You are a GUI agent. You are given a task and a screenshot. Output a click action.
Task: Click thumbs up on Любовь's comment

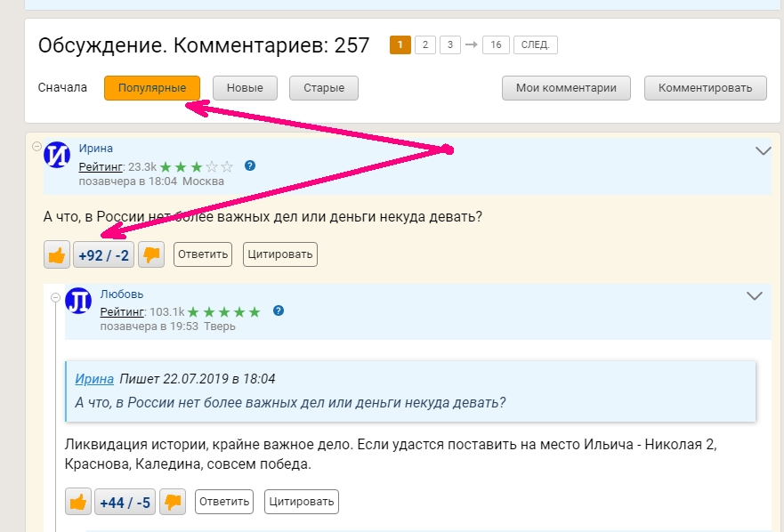point(78,502)
